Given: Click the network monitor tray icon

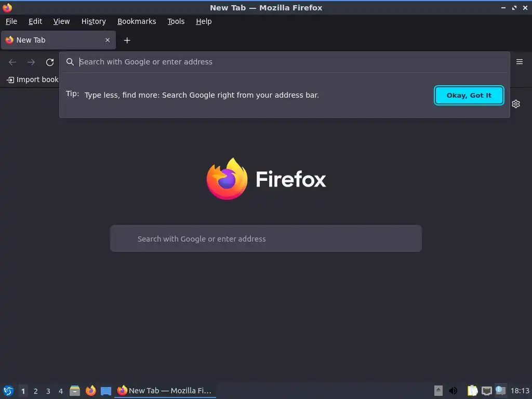Looking at the screenshot, I should (x=487, y=391).
